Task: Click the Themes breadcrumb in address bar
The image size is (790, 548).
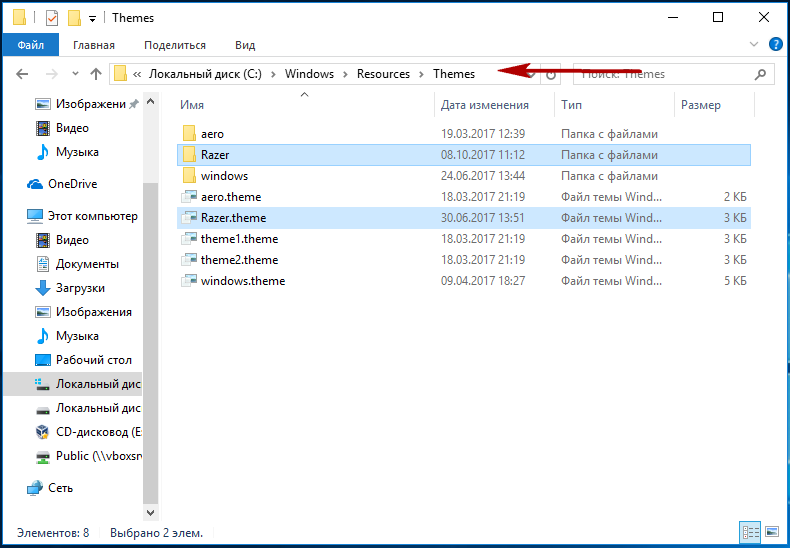Action: (454, 74)
